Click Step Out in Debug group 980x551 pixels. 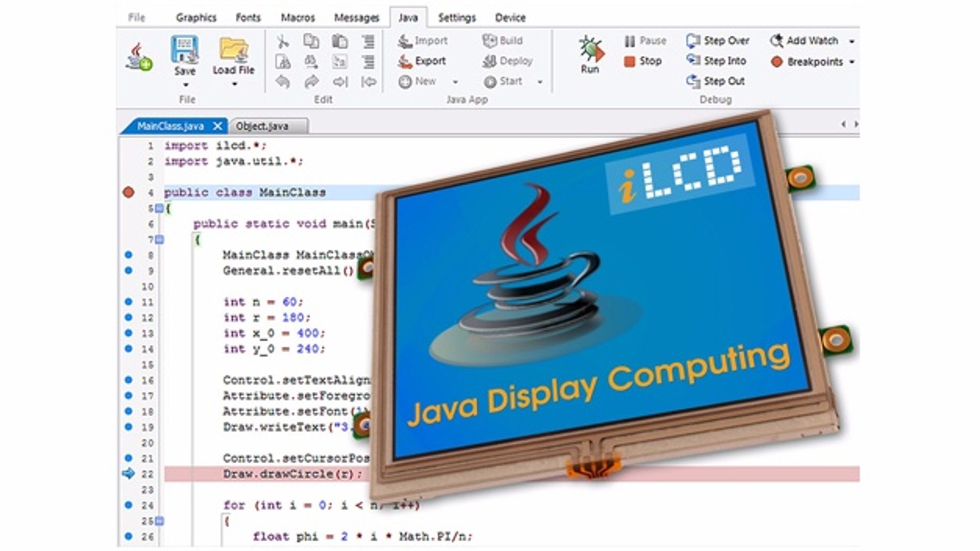tap(715, 81)
